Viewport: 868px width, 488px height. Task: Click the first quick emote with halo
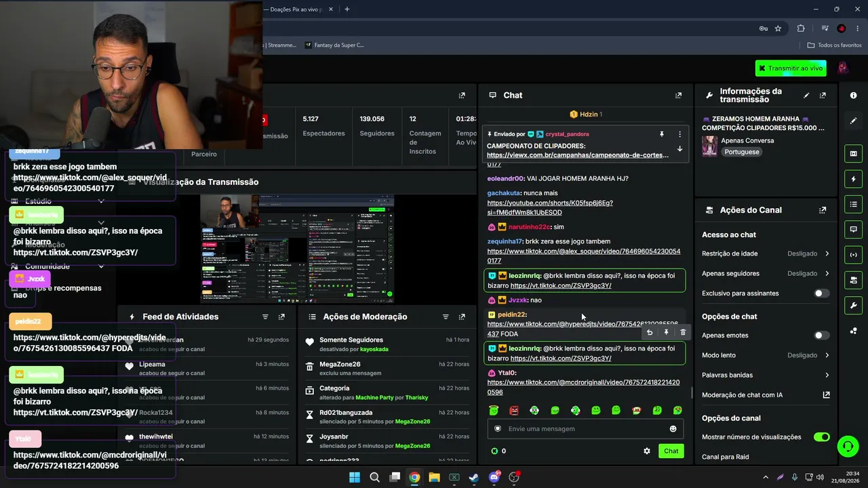494,410
